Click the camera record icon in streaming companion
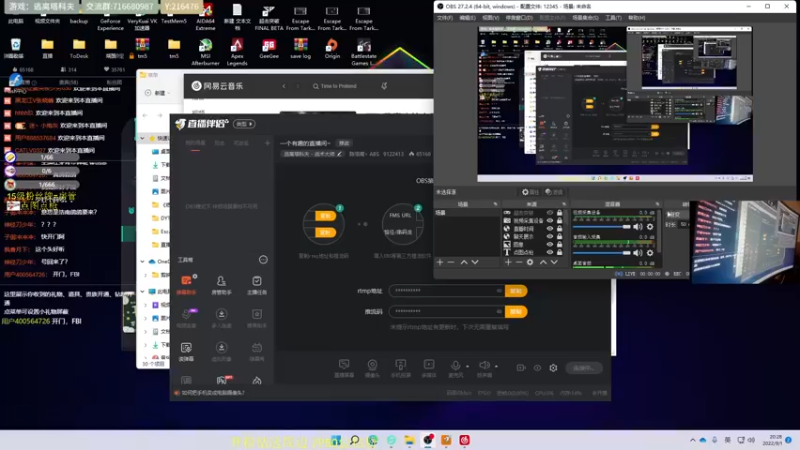Image resolution: width=800 pixels, height=450 pixels. click(521, 368)
